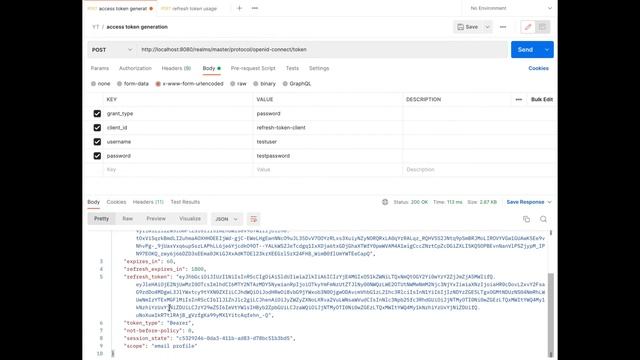This screenshot has height=360, width=640.
Task: Open tab options ellipsis in tab bar
Action: point(255,8)
